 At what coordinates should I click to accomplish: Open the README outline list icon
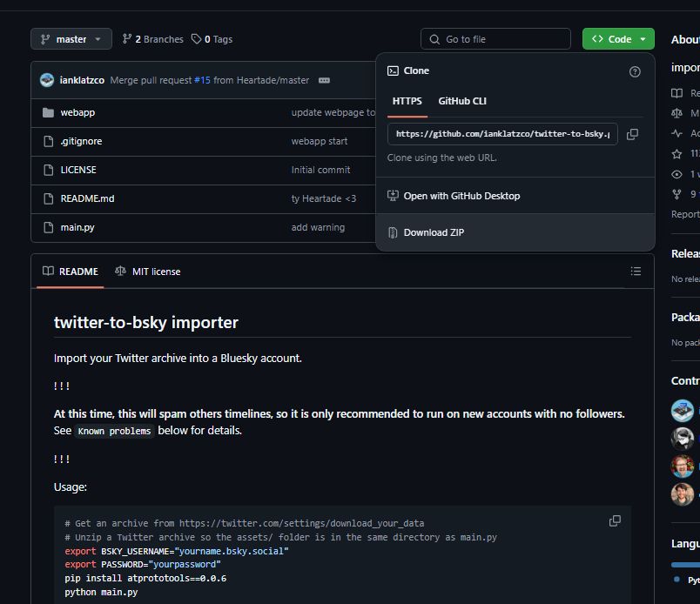coord(636,271)
